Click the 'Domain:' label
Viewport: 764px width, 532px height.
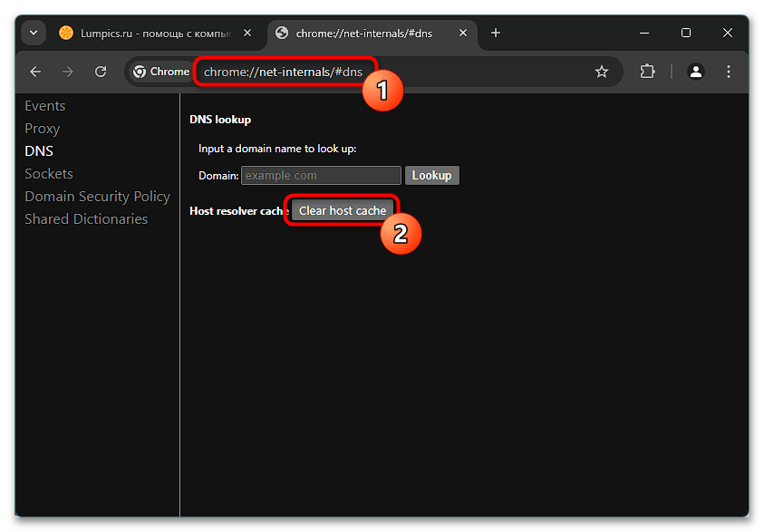pyautogui.click(x=218, y=176)
